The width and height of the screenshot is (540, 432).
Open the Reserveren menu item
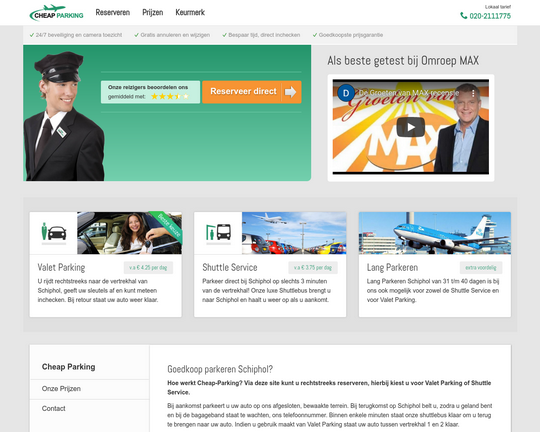click(113, 12)
